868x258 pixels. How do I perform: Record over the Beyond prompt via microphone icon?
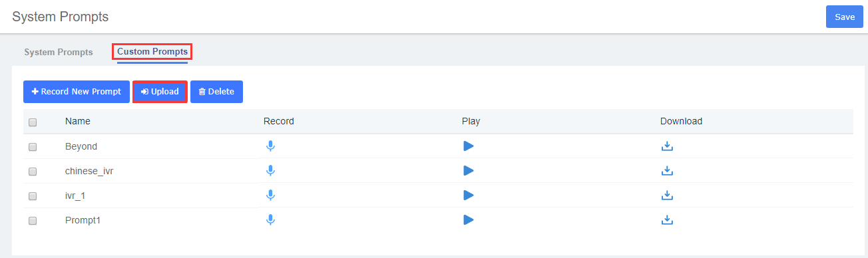coord(270,146)
